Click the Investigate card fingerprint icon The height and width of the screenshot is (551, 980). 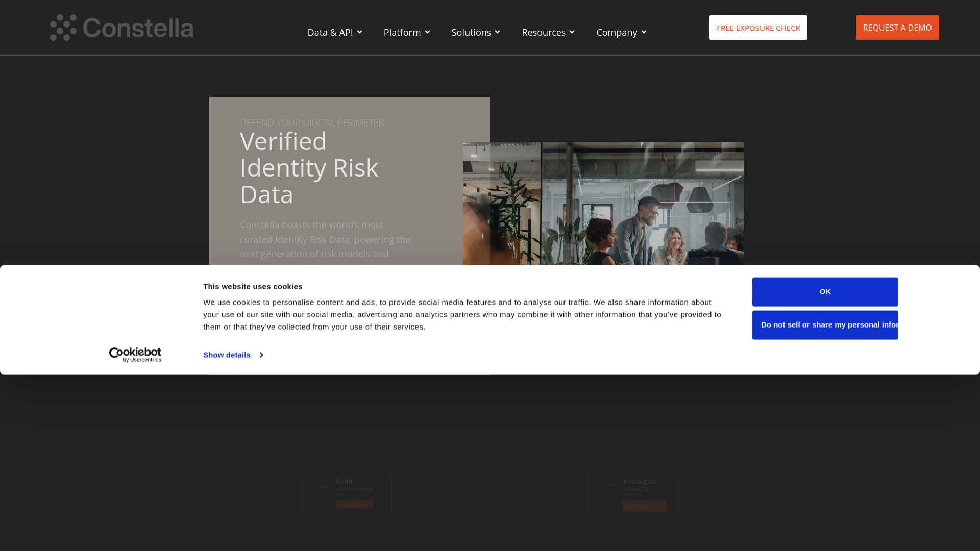[x=609, y=486]
